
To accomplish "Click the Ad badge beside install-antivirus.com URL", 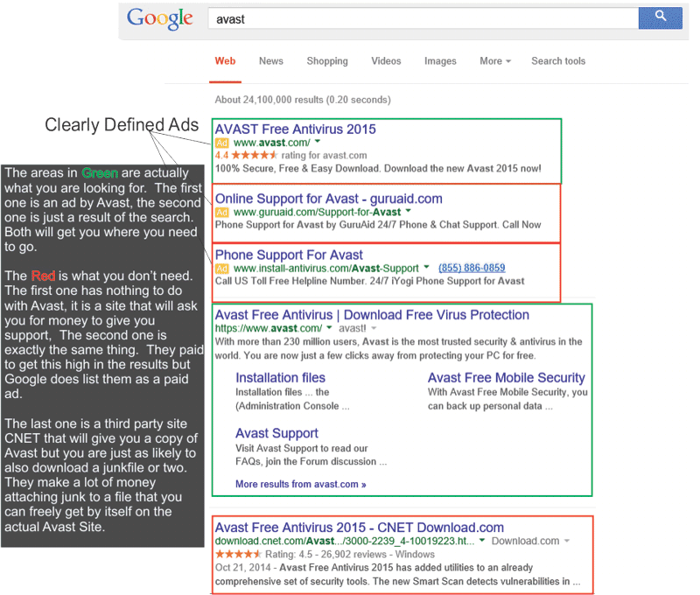I will (x=222, y=269).
